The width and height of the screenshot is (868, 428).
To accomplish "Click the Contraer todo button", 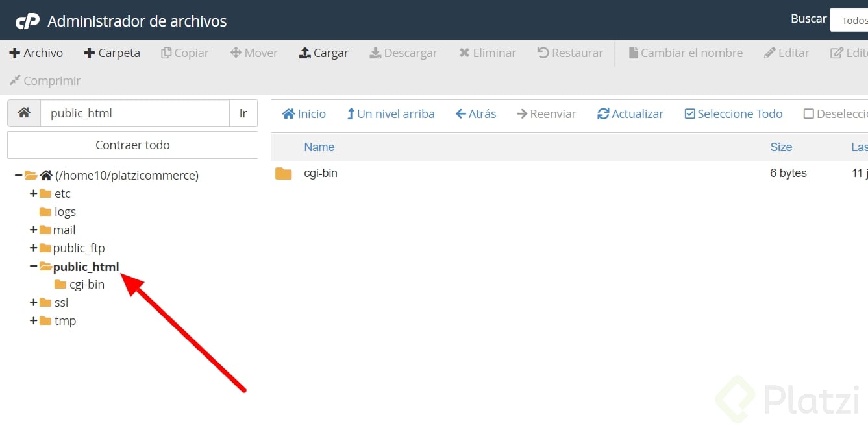I will pos(132,145).
